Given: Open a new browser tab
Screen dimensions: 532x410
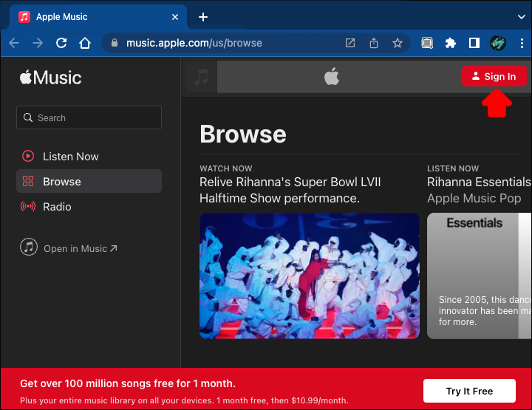Looking at the screenshot, I should click(203, 16).
